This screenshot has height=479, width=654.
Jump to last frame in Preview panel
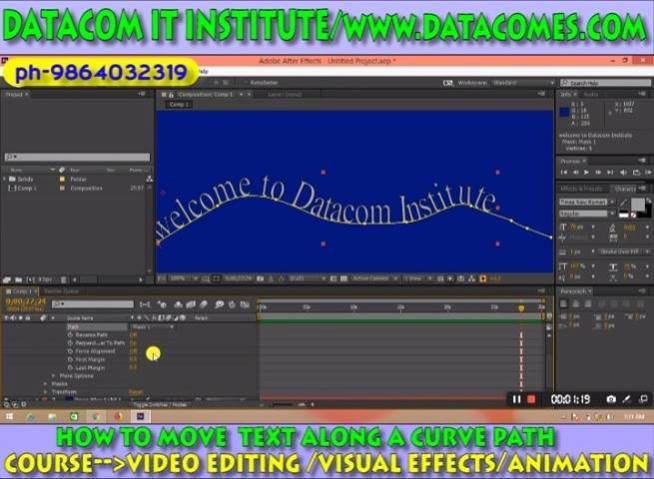coord(610,172)
